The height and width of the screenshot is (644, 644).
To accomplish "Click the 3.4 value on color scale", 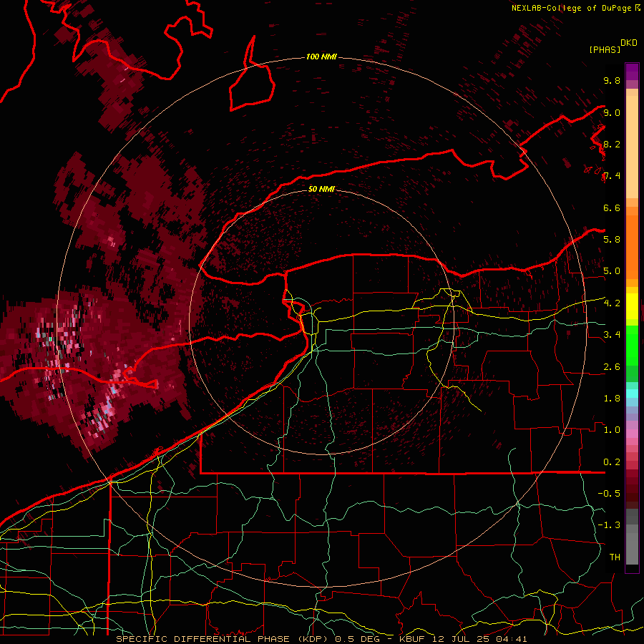I will [612, 335].
